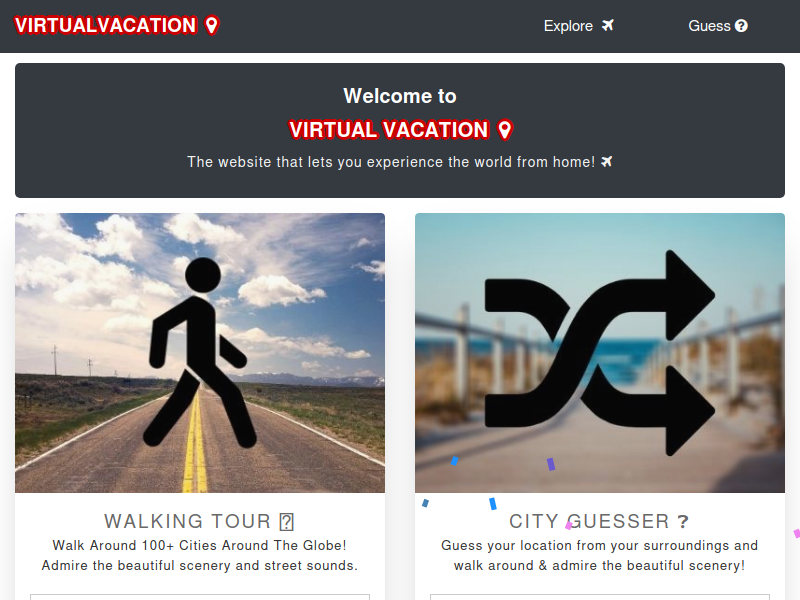Click the Walking Tour road photo thumbnail
The image size is (800, 600).
click(200, 353)
